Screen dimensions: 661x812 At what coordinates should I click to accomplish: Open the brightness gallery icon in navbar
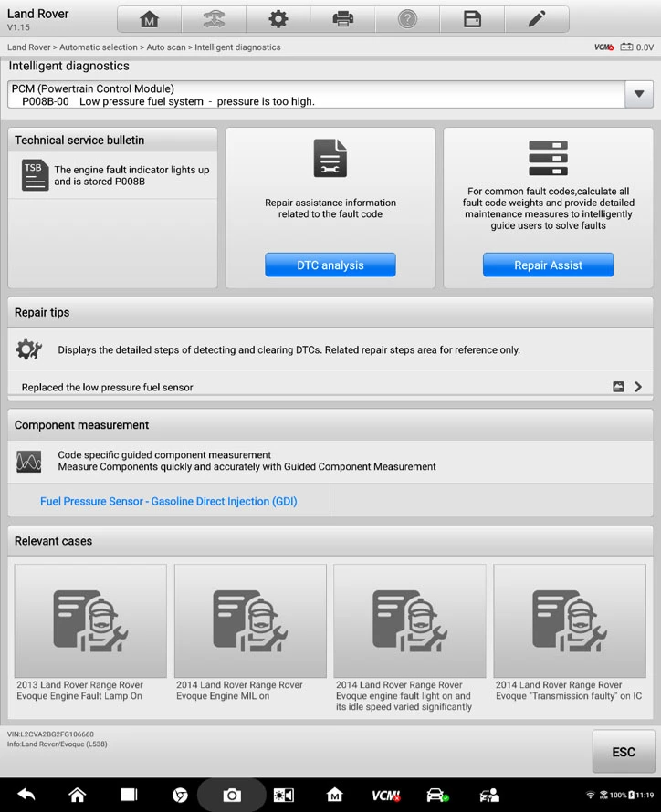(x=283, y=795)
